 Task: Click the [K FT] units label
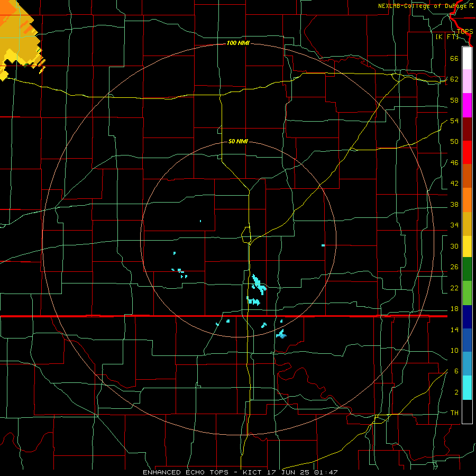click(447, 36)
